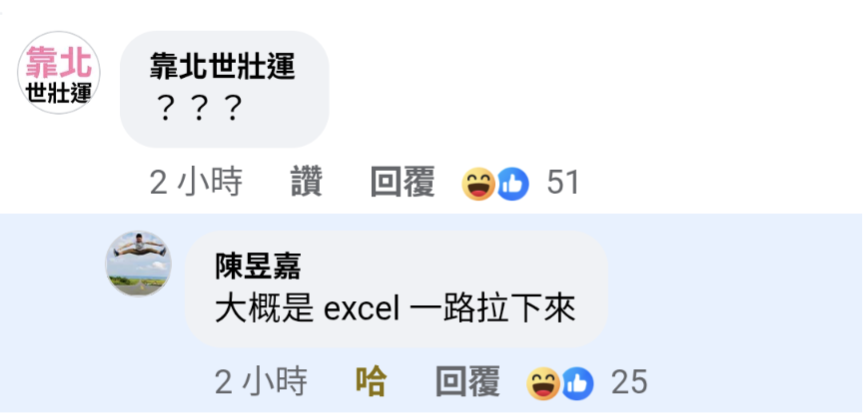The height and width of the screenshot is (413, 863).
Task: Select the 大概是 excel 一路拉下來 comment bubble
Action: click(x=396, y=289)
